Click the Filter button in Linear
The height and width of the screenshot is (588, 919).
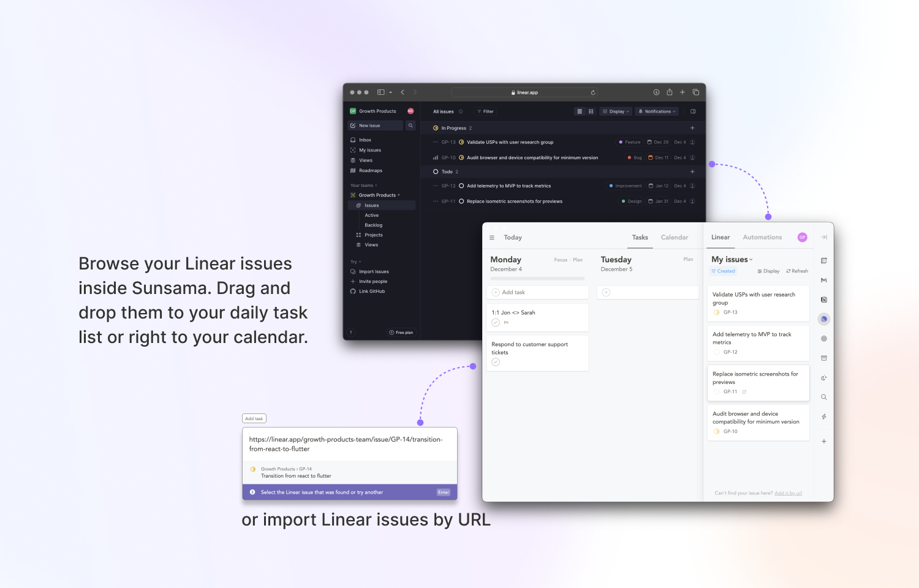[485, 111]
